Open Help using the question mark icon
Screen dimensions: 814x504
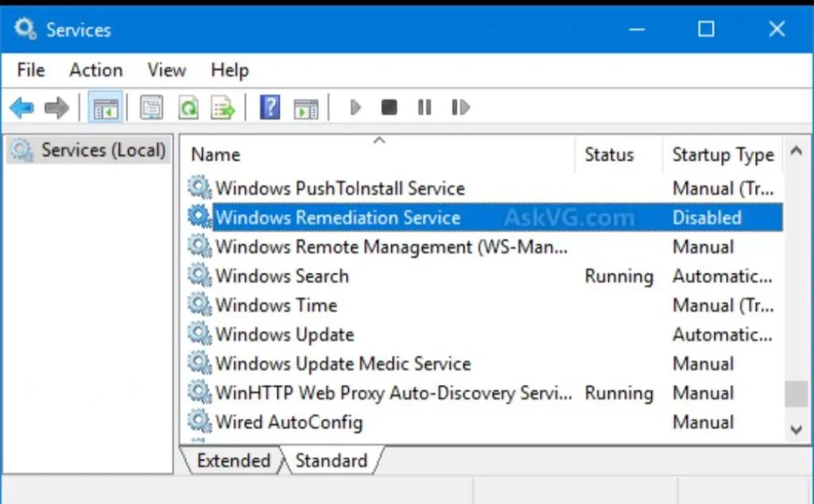click(269, 107)
